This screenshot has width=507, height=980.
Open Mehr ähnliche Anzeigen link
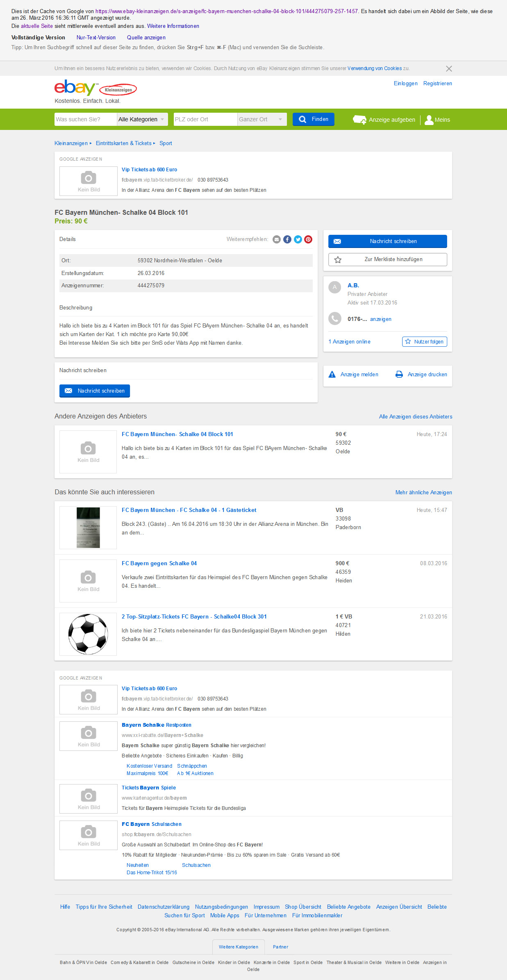coord(424,492)
